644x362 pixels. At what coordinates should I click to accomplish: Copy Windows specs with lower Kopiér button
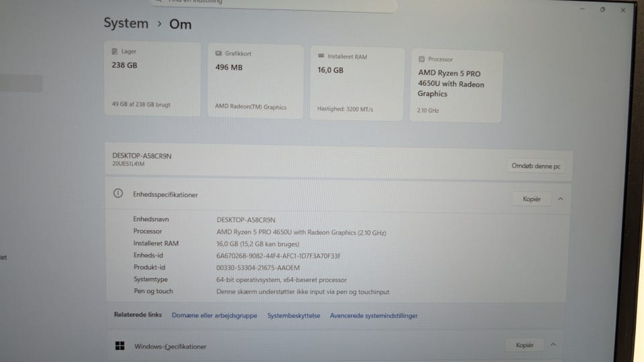point(525,345)
